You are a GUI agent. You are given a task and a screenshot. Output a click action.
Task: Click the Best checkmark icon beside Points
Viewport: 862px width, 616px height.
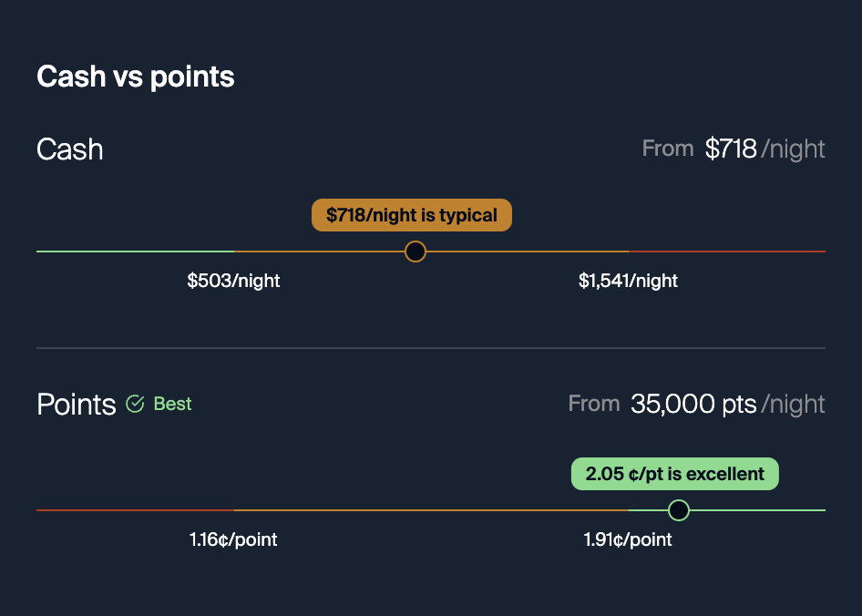135,404
